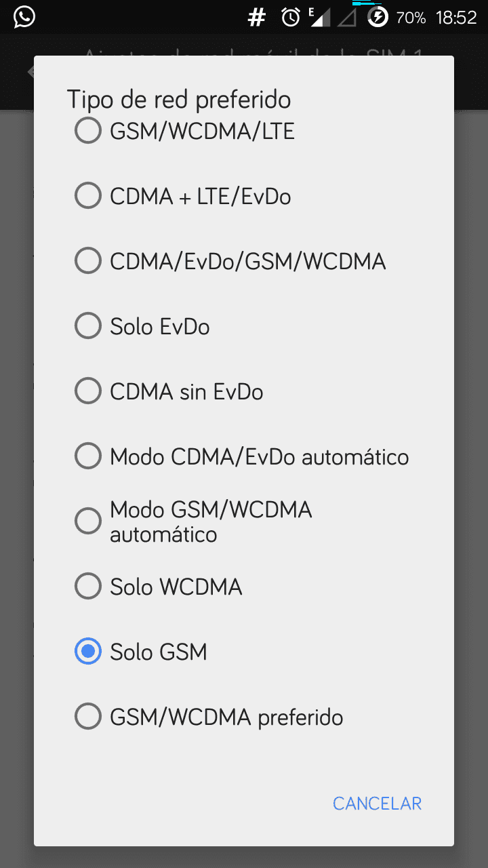This screenshot has width=488, height=868.
Task: Select CDMA/EvDo/GSM/WCDMA option
Action: (244, 261)
